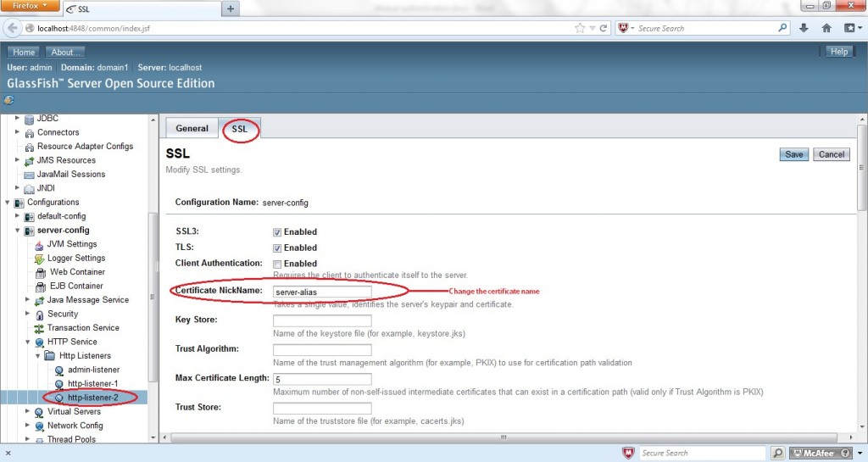
Task: Collapse the server-config node
Action: click(x=17, y=231)
